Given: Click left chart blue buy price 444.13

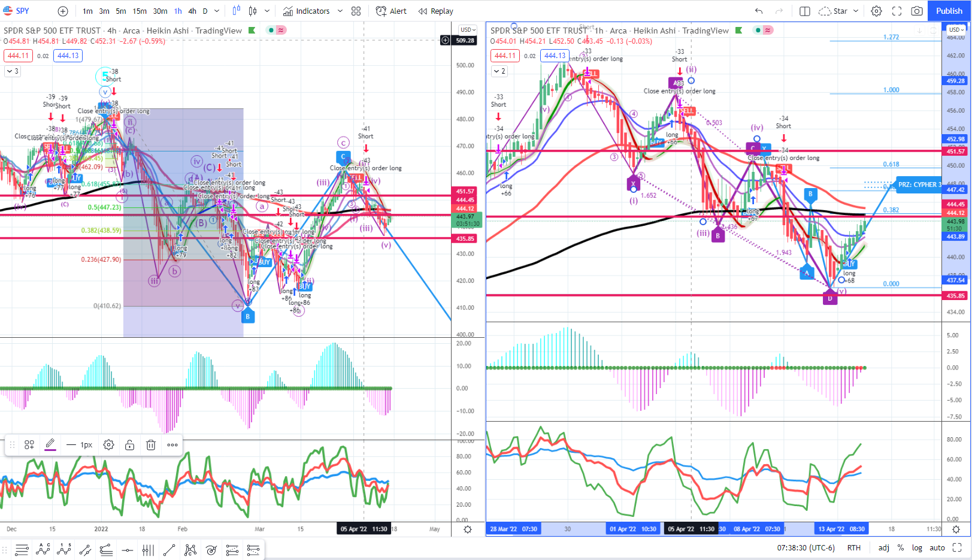Looking at the screenshot, I should tap(68, 56).
